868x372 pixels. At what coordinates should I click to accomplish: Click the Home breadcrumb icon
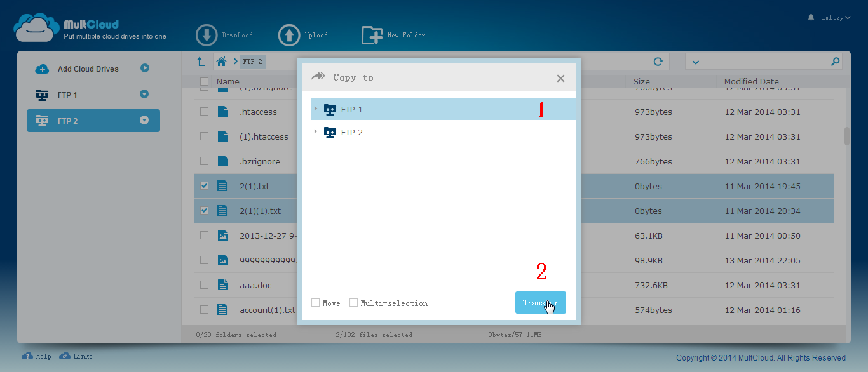point(221,62)
